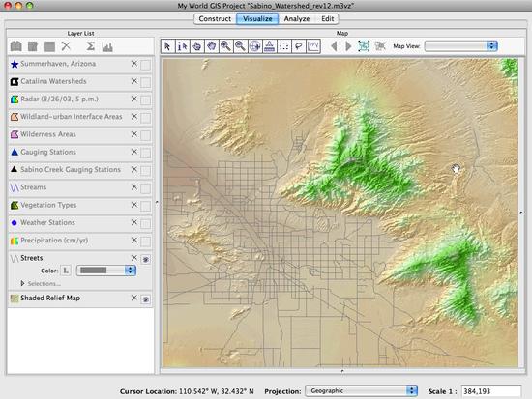This screenshot has width=532, height=399.
Task: Select the Sabino Creek Gauging Stations layer name
Action: click(x=71, y=169)
